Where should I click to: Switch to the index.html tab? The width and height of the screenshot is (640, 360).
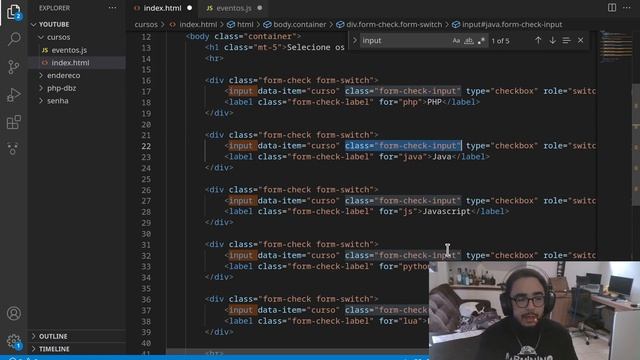pyautogui.click(x=162, y=8)
